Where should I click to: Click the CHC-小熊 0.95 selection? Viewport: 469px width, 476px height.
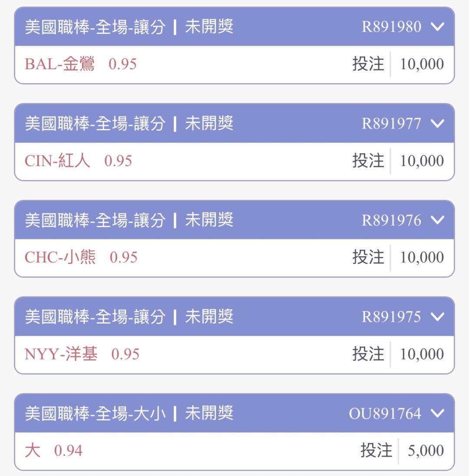[x=81, y=258]
